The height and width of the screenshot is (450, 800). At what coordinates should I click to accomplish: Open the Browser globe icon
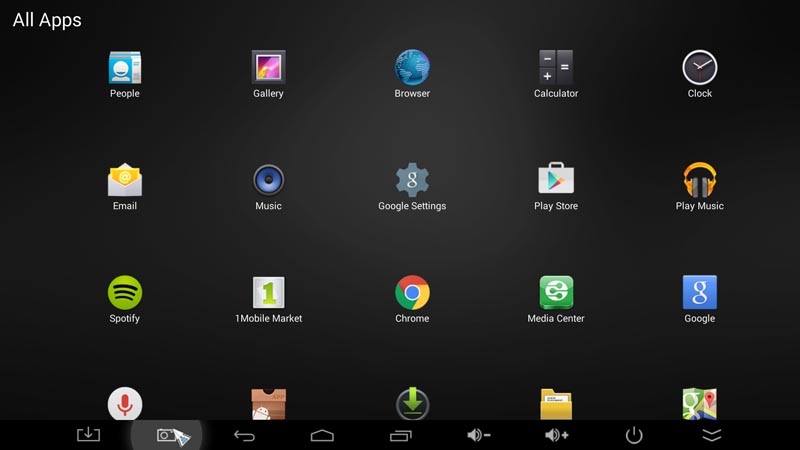tap(412, 67)
